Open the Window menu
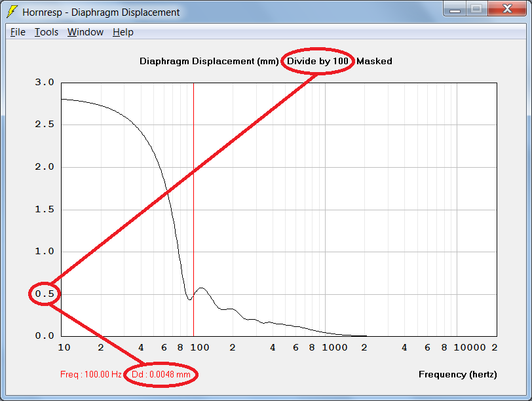This screenshot has height=401, width=532. click(x=85, y=32)
